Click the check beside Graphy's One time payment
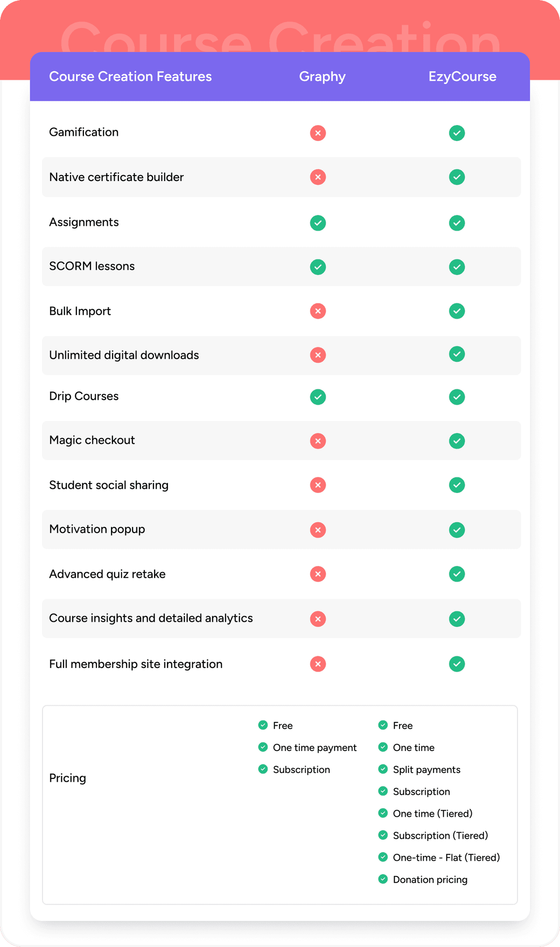This screenshot has width=560, height=947. point(263,747)
